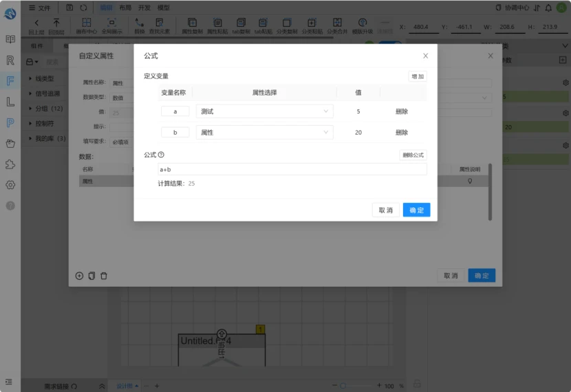Expand the 信号追溯 tree node
Screen dimensions: 571x392
point(30,94)
